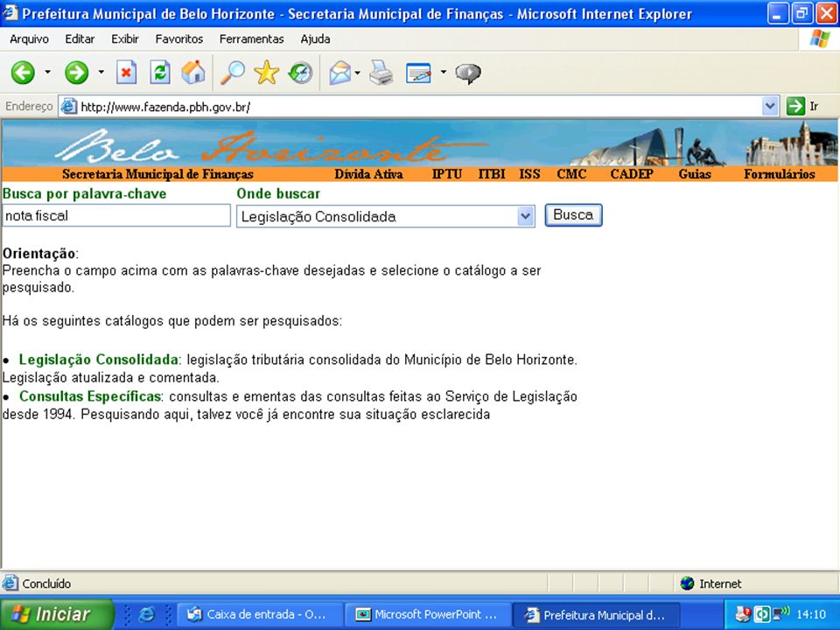
Task: Click the page icon in the address bar
Action: pyautogui.click(x=68, y=107)
